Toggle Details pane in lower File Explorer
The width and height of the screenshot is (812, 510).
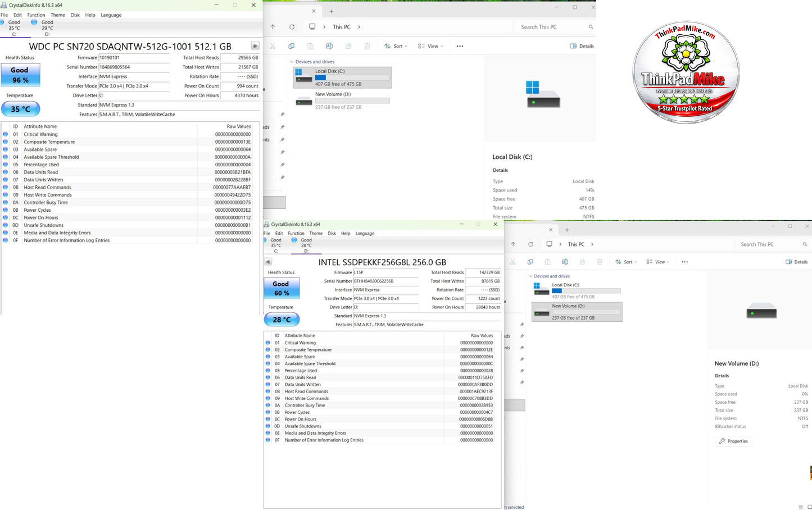pyautogui.click(x=796, y=262)
